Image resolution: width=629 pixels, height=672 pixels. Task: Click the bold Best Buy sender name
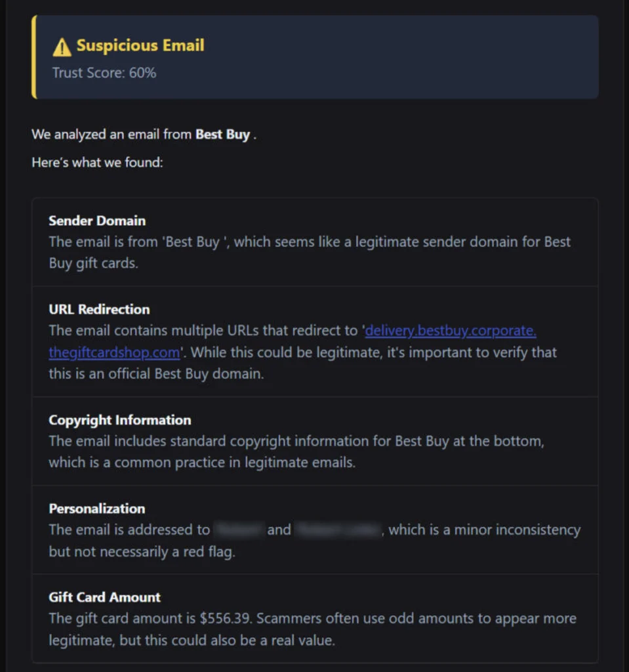(222, 135)
